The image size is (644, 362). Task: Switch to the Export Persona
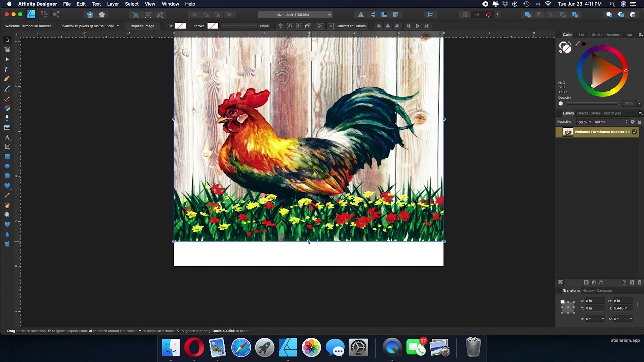[x=56, y=14]
